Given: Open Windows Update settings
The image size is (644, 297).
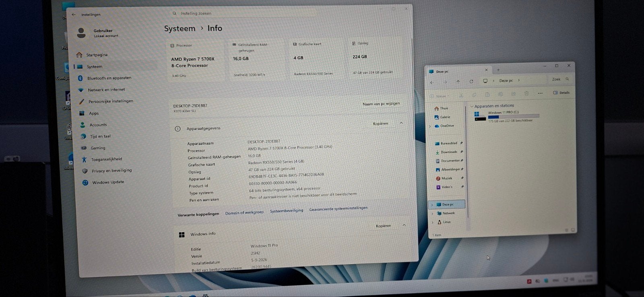Looking at the screenshot, I should click(108, 182).
